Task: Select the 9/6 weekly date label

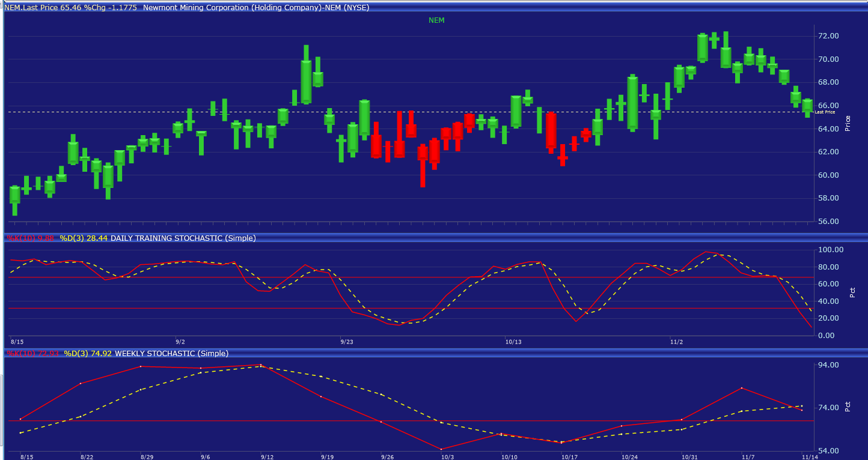Action: click(x=206, y=457)
